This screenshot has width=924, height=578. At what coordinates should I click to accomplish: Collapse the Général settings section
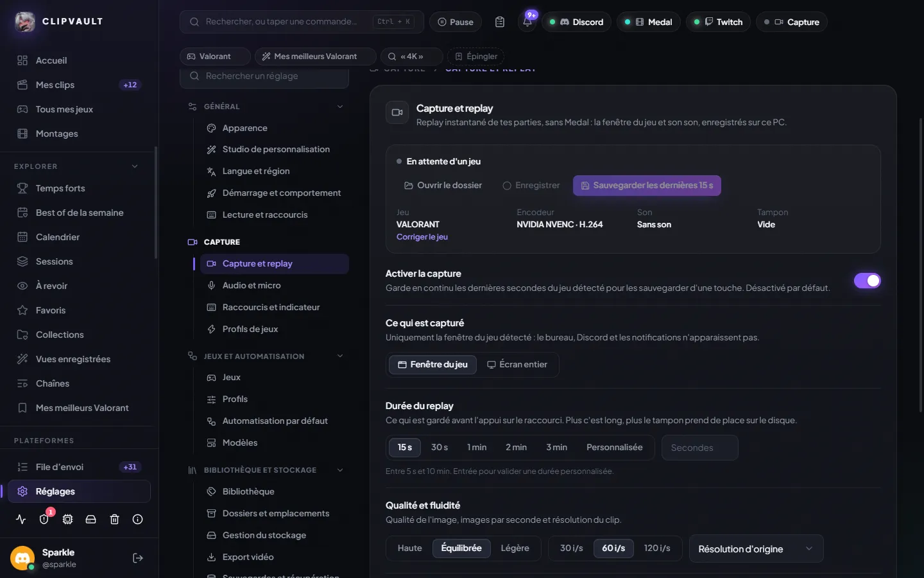tap(340, 107)
